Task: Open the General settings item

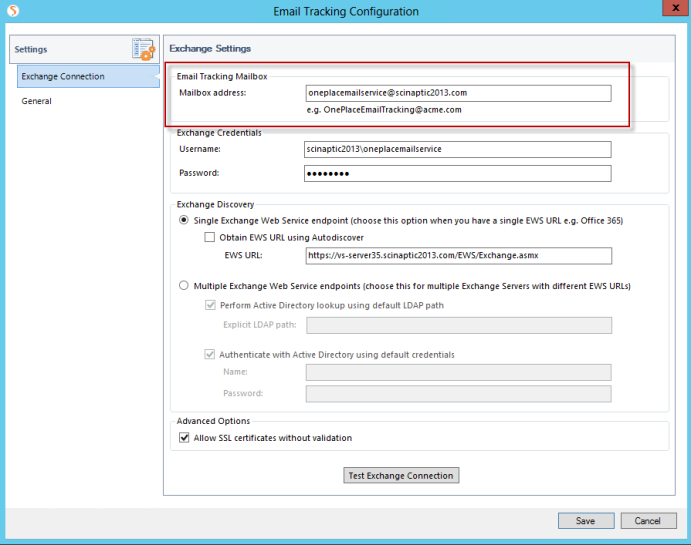Action: pos(37,101)
